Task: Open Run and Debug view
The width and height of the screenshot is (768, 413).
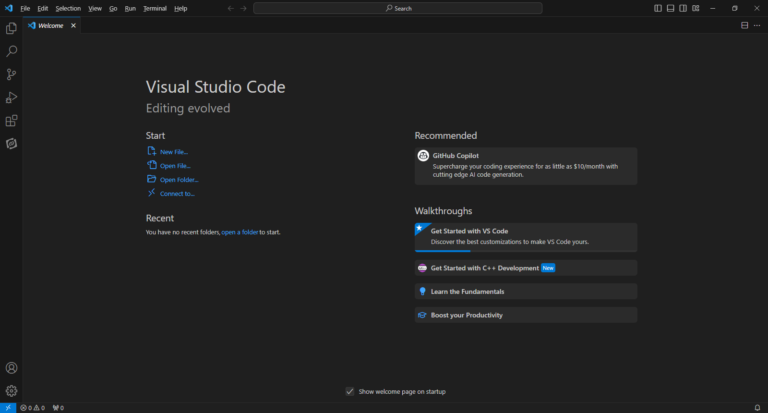Action: pos(11,97)
